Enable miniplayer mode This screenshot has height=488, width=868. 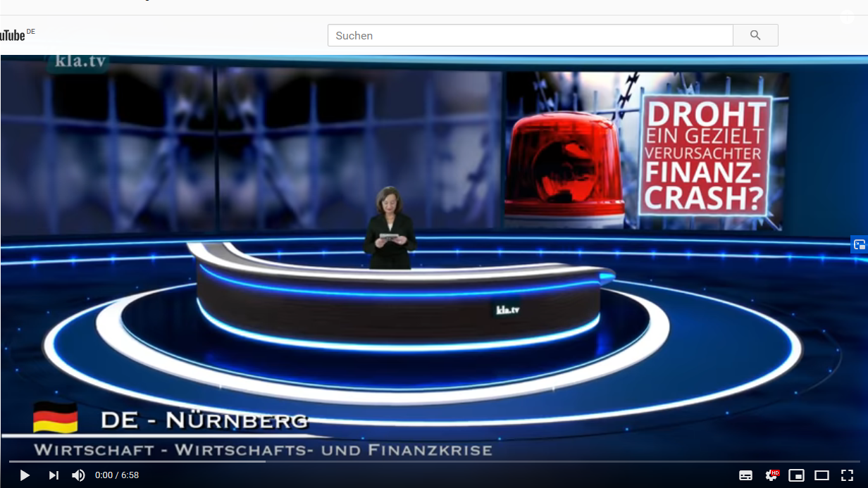pyautogui.click(x=796, y=475)
